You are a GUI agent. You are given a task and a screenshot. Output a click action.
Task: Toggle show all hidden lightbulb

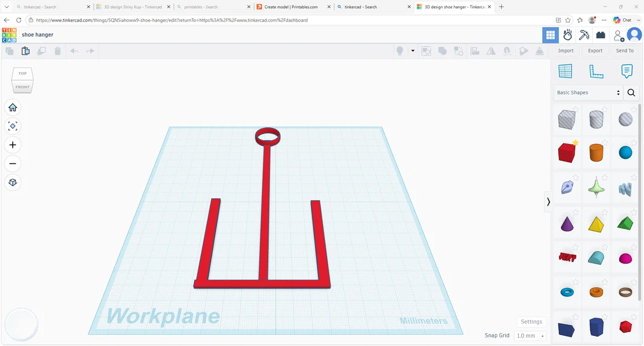coord(400,51)
